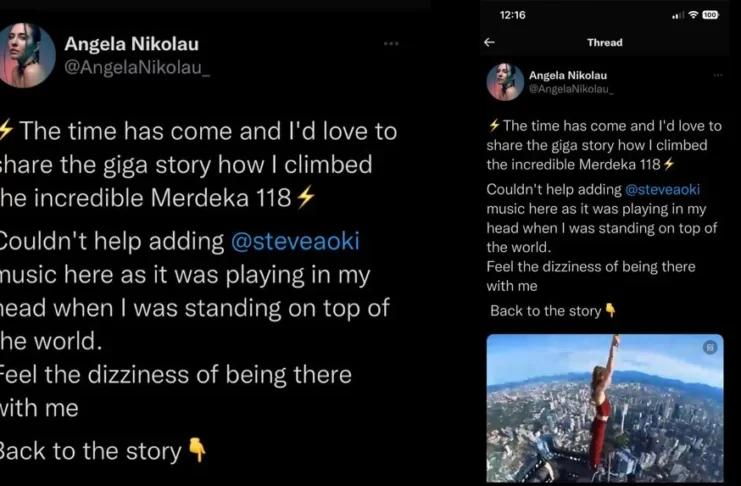
Task: Click Angela Nikolau's avatar in the enlarged tweet
Action: tap(28, 55)
